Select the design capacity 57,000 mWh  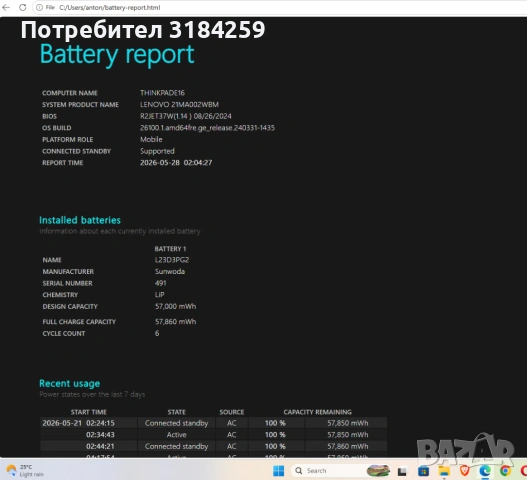pyautogui.click(x=175, y=307)
